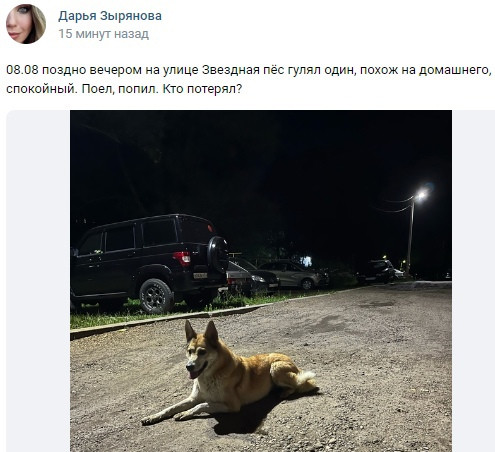
Task: Click the SUV's rear license plate
Action: point(200,276)
